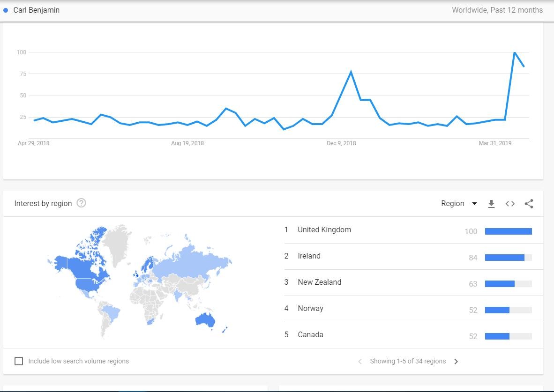Click the United Kingdom interest bar
Image resolution: width=554 pixels, height=392 pixels.
[x=508, y=231]
